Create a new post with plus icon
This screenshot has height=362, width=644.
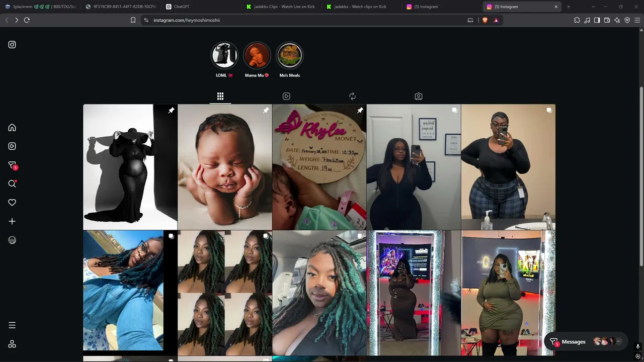pyautogui.click(x=12, y=221)
